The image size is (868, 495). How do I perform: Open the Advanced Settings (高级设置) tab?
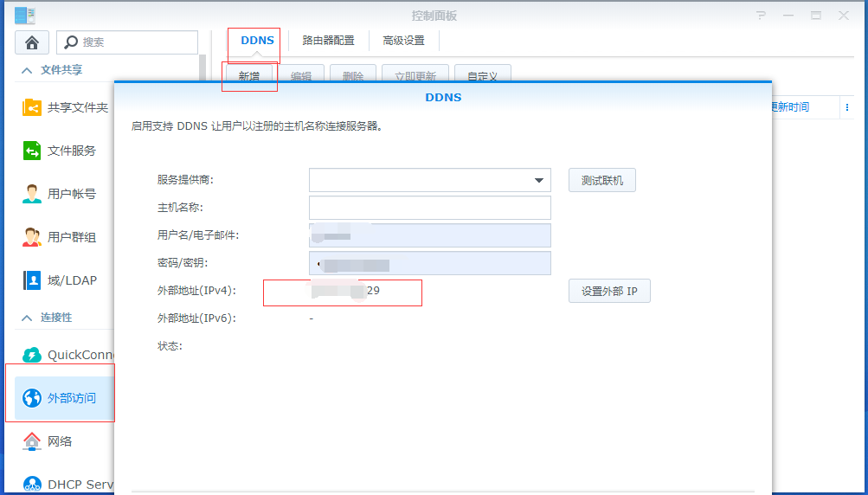point(403,41)
